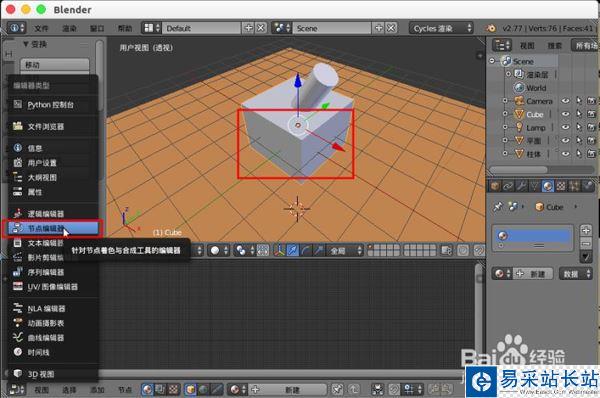Toggle Lamp selectability arrow icon
600x398 pixels.
579,127
